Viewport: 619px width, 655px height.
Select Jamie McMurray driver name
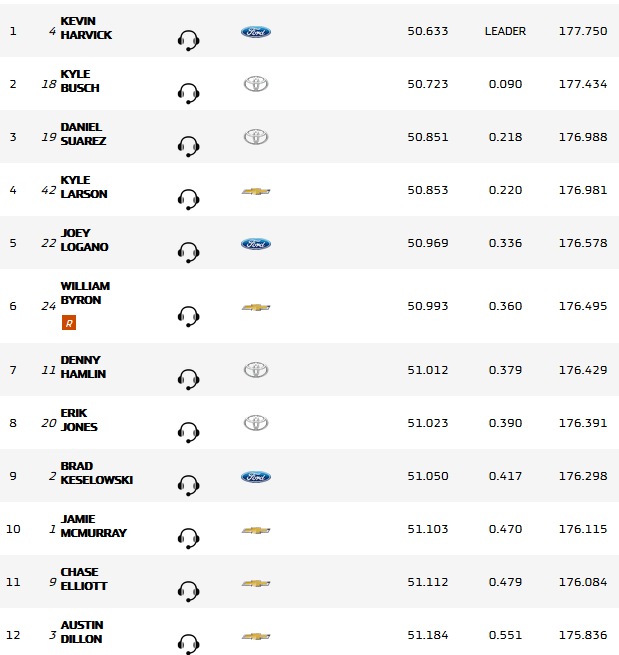click(x=93, y=526)
